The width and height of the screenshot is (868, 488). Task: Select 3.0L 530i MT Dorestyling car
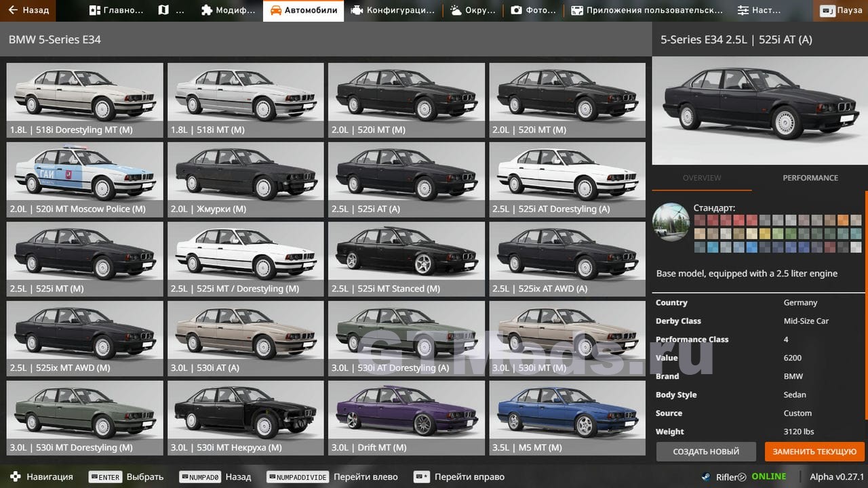(85, 418)
